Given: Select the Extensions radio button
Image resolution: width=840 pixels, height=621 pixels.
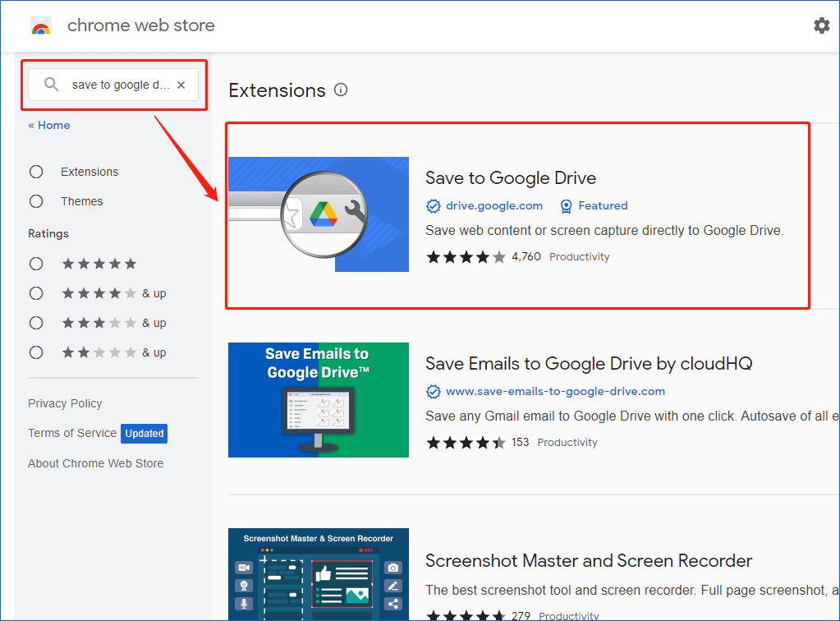Looking at the screenshot, I should [x=36, y=172].
